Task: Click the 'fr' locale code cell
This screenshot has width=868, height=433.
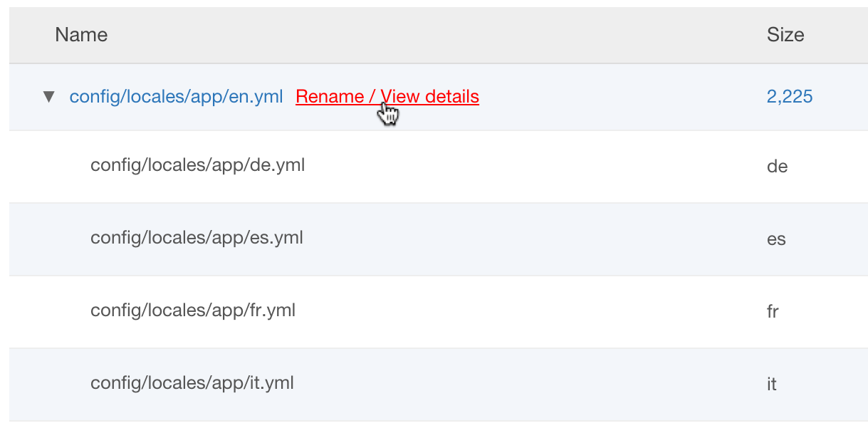Action: pyautogui.click(x=773, y=312)
